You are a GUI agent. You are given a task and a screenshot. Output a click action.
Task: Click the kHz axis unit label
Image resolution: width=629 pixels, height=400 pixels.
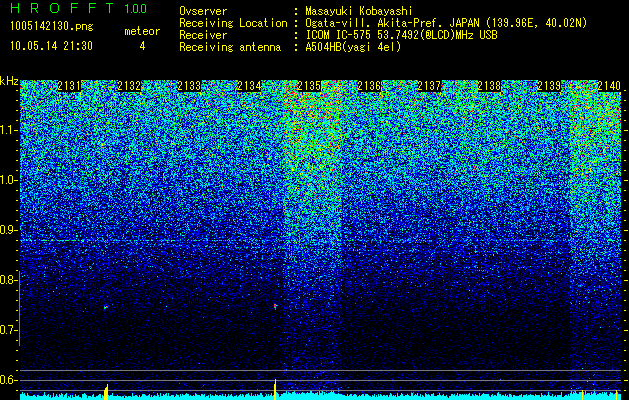pos(9,81)
